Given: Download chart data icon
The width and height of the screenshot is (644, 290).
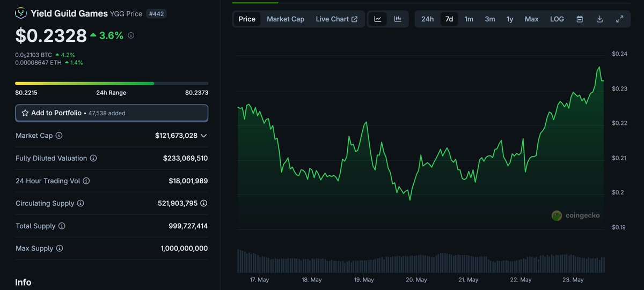Looking at the screenshot, I should tap(599, 19).
